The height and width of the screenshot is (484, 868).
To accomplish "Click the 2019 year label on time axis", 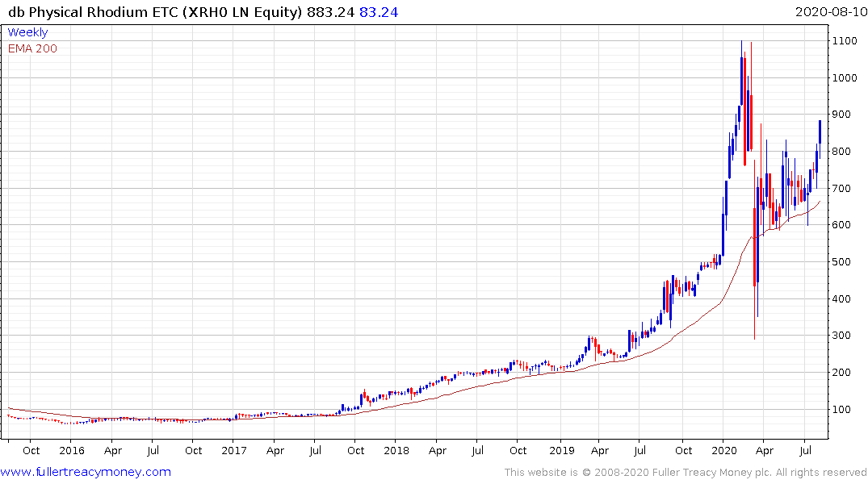I will pyautogui.click(x=562, y=451).
